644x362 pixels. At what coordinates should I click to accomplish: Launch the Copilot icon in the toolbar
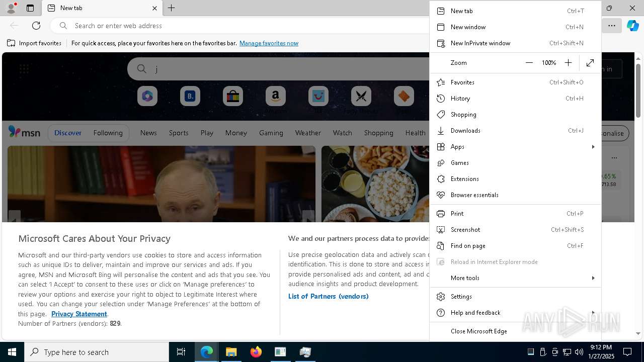point(632,26)
